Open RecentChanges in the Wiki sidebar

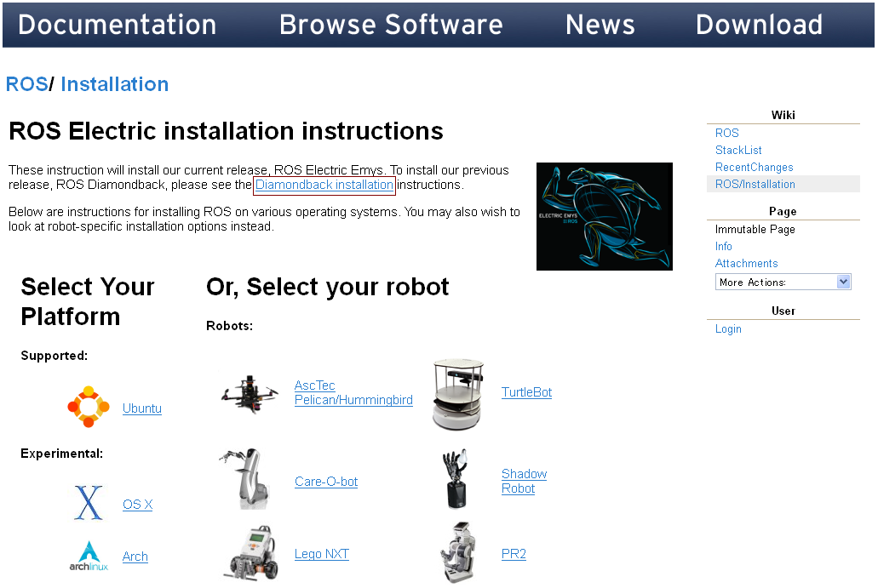pyautogui.click(x=754, y=168)
